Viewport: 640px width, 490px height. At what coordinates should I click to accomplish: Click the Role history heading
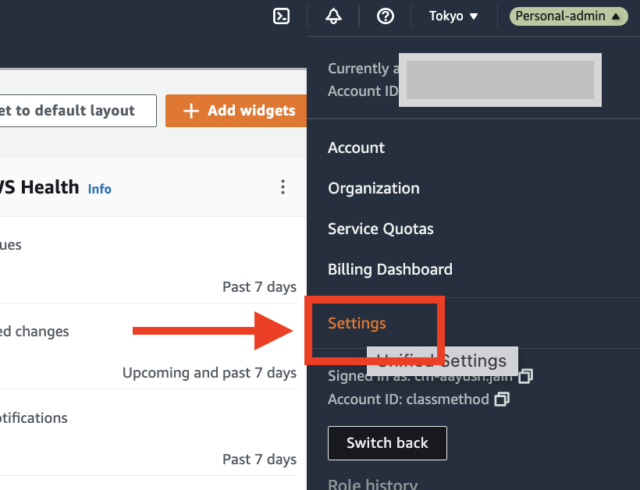click(373, 484)
